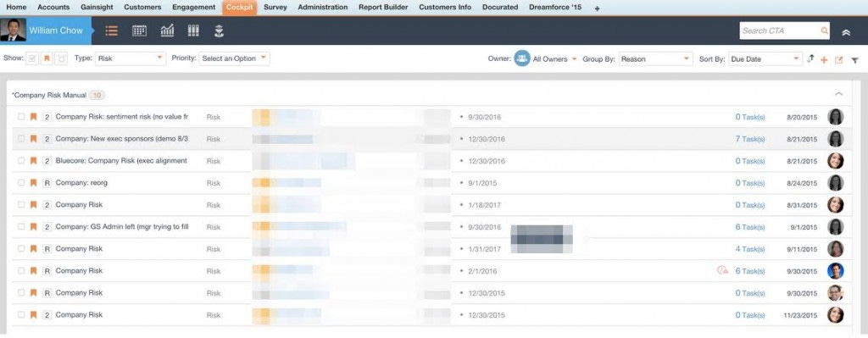The height and width of the screenshot is (338, 868).
Task: Open 'Bluecore: Company Risk' CTA name
Action: coord(121,161)
